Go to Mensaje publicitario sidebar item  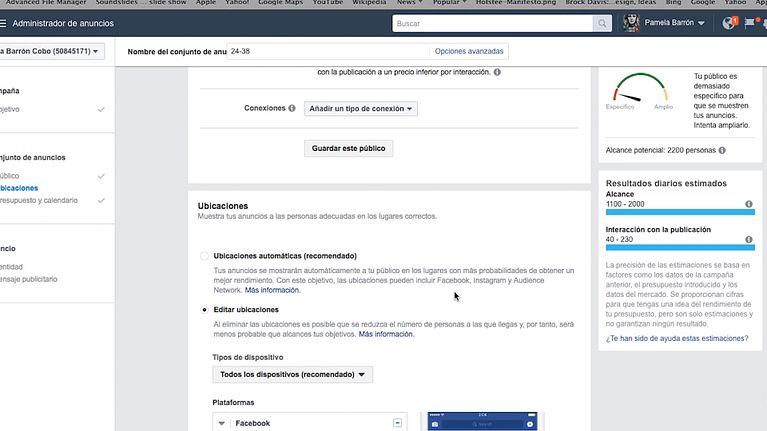coord(29,279)
